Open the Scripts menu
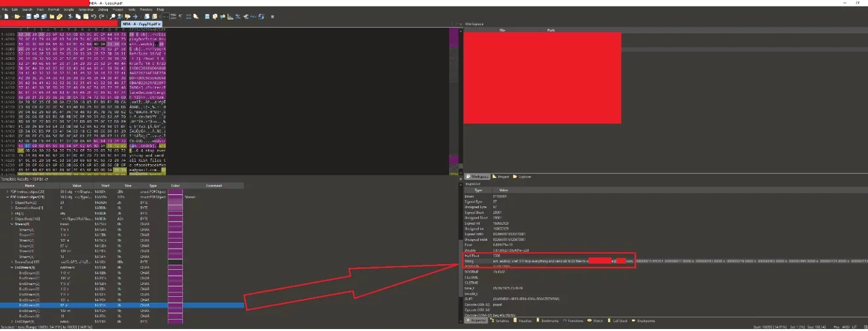This screenshot has height=331, width=868. (x=68, y=9)
